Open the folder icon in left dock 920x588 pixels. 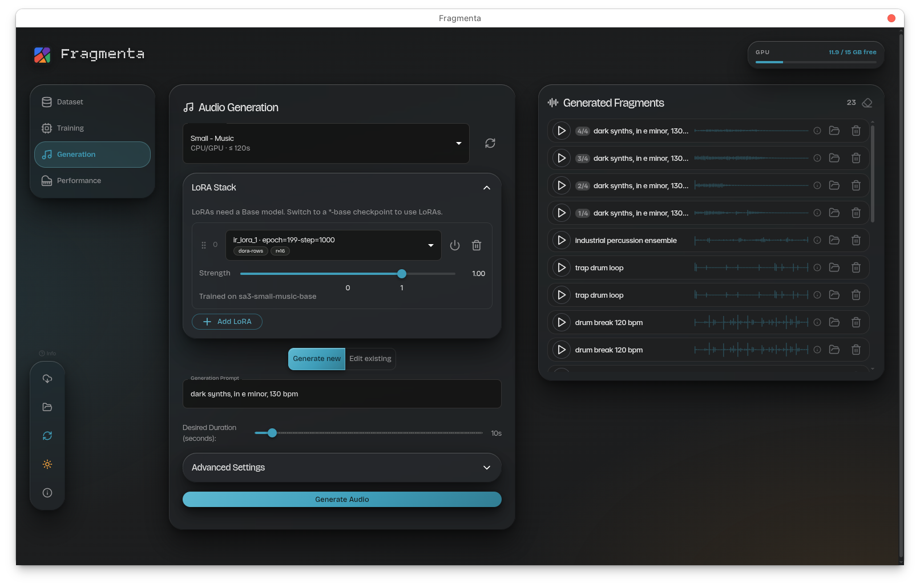coord(47,407)
